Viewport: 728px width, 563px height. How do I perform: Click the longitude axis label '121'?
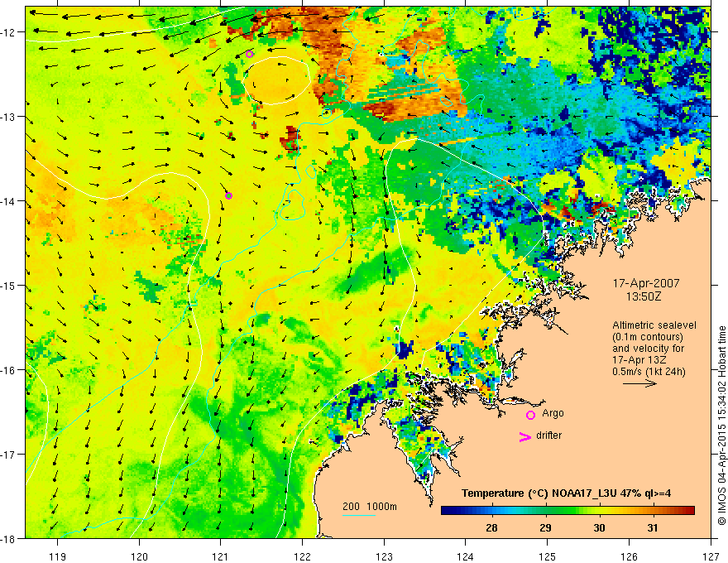(221, 556)
